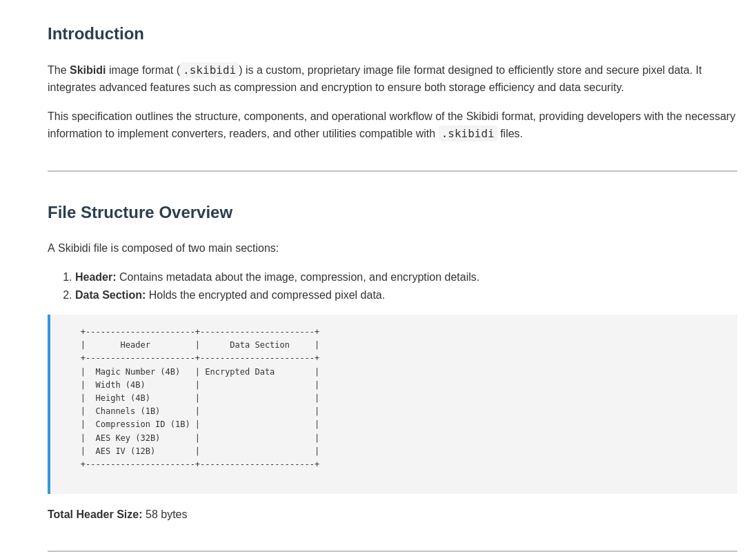Image resolution: width=756 pixels, height=554 pixels.
Task: Click the File Structure Overview heading
Action: (140, 212)
